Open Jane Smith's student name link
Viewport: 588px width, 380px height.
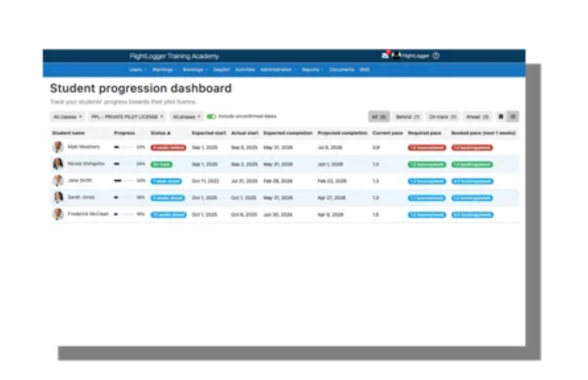[x=80, y=180]
